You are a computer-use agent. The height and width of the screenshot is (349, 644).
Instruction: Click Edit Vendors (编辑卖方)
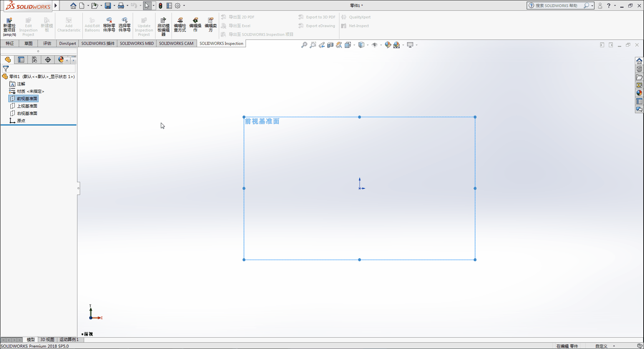pyautogui.click(x=211, y=25)
